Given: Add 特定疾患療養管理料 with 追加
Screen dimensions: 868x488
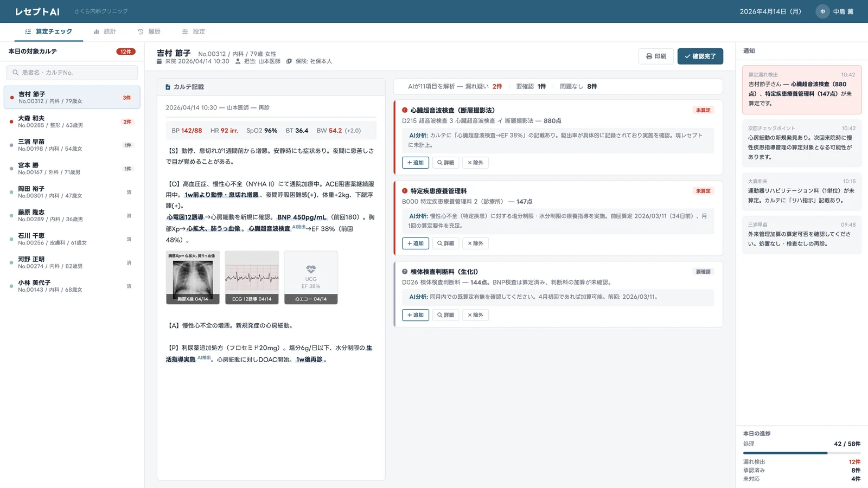Looking at the screenshot, I should pyautogui.click(x=416, y=243).
